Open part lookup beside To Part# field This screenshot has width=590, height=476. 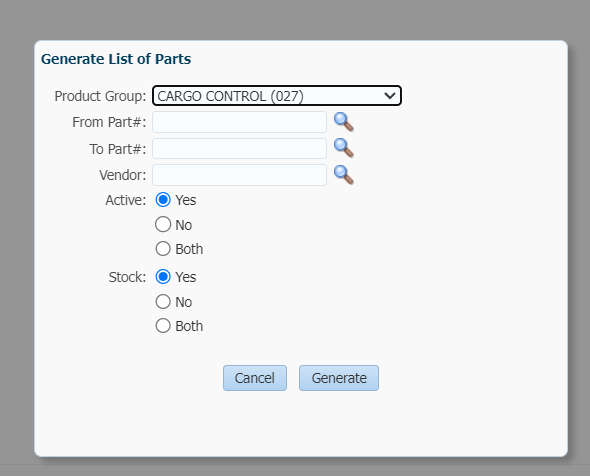click(344, 148)
